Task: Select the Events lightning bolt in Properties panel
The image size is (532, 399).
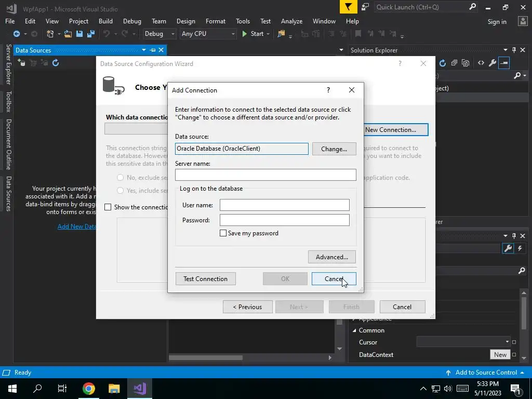Action: (520, 248)
